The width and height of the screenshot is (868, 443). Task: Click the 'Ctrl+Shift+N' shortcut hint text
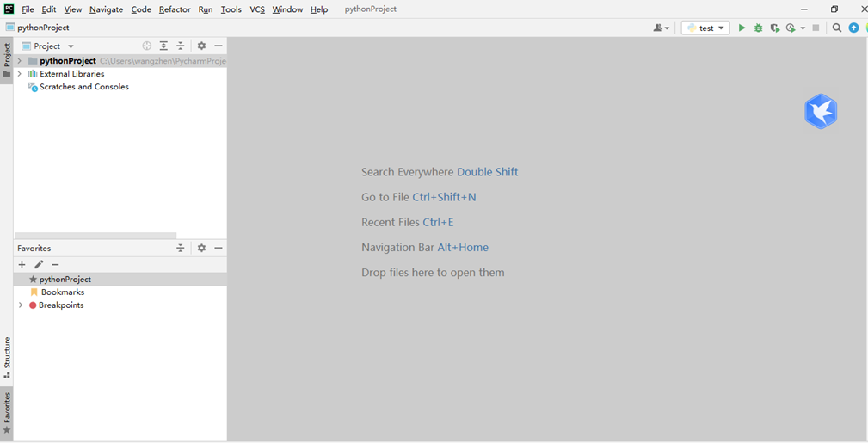click(x=444, y=197)
